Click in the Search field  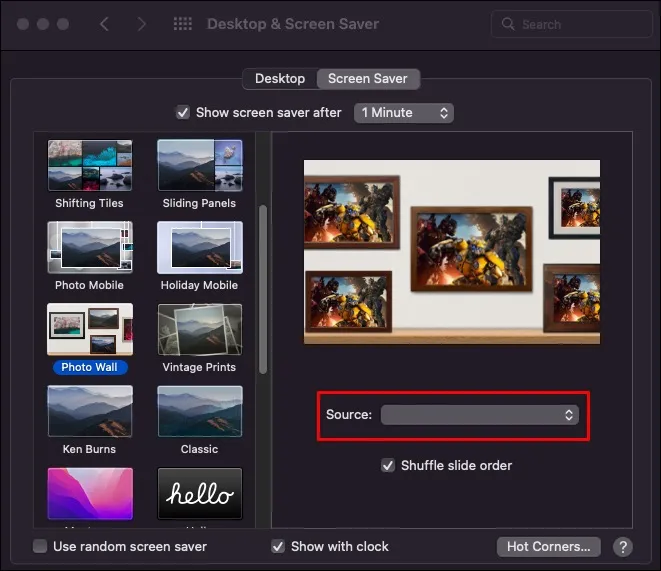point(572,24)
